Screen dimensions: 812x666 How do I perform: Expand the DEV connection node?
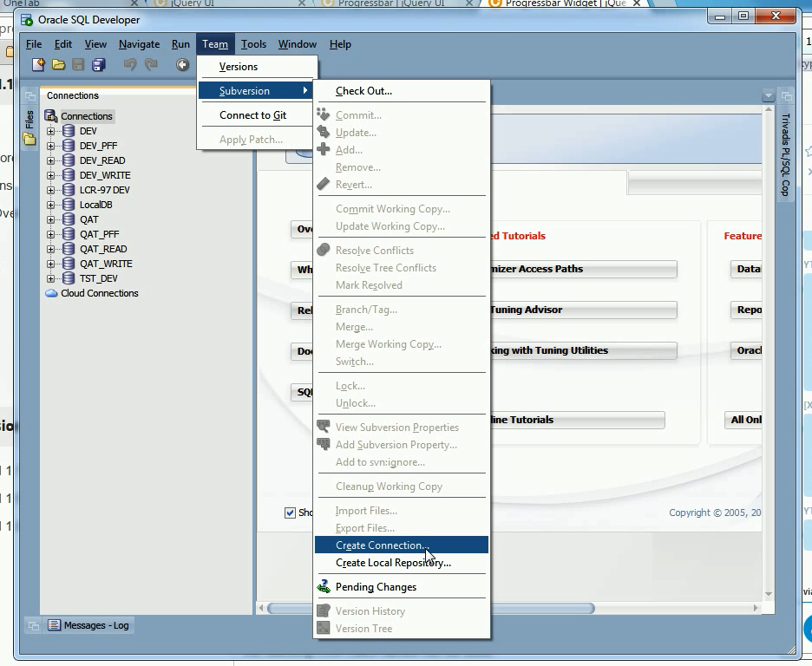click(50, 131)
